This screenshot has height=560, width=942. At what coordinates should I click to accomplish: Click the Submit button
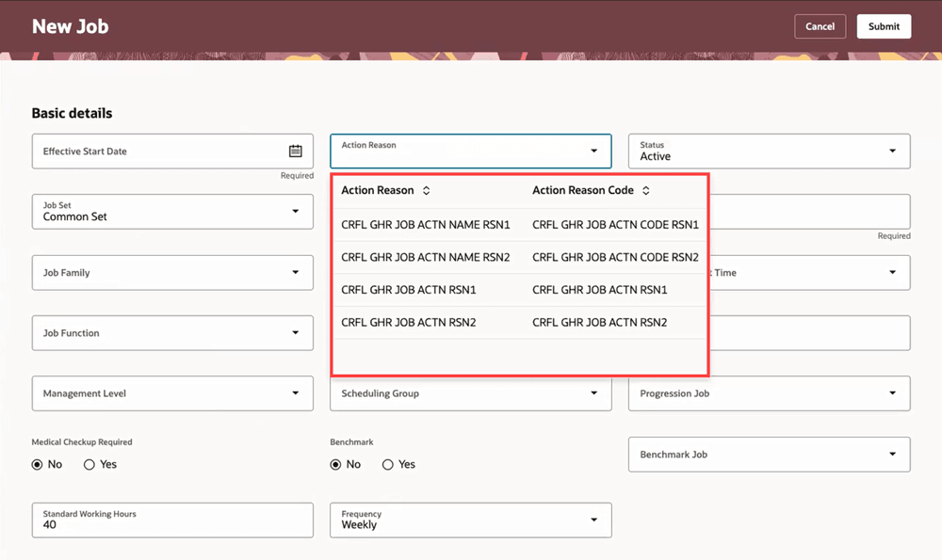click(x=884, y=25)
